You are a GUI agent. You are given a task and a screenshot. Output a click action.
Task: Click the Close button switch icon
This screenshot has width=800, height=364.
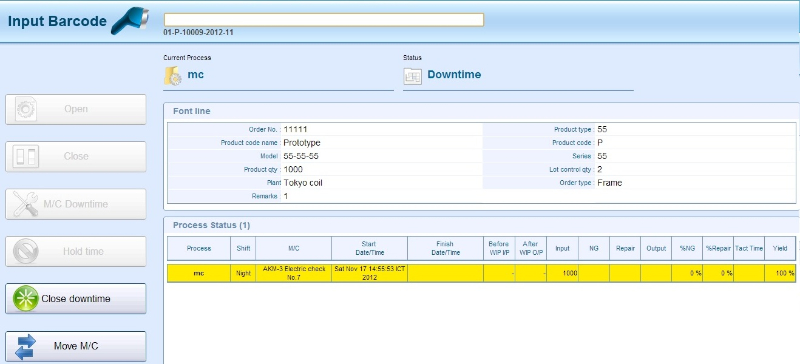click(x=26, y=156)
